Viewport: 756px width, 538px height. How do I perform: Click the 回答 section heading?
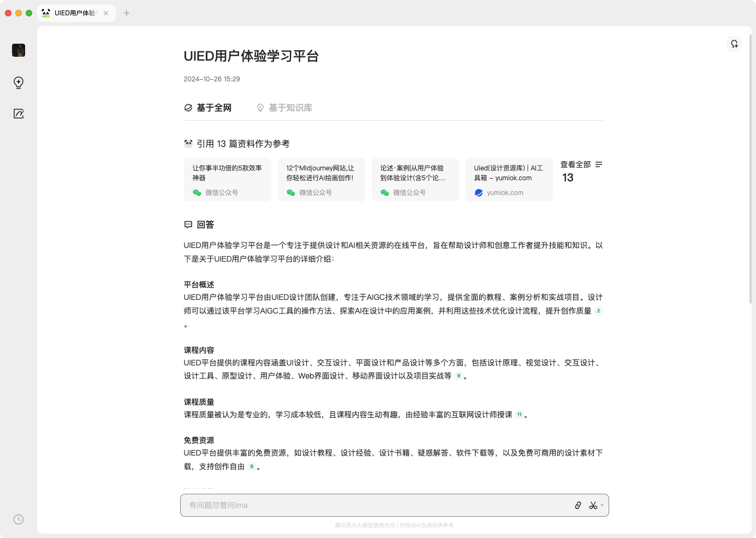206,224
